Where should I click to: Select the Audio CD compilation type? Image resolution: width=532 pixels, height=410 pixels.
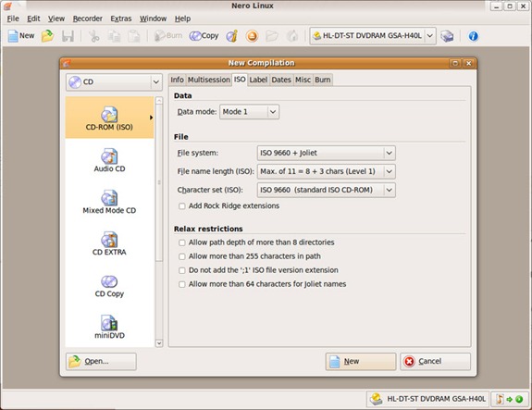tap(109, 160)
